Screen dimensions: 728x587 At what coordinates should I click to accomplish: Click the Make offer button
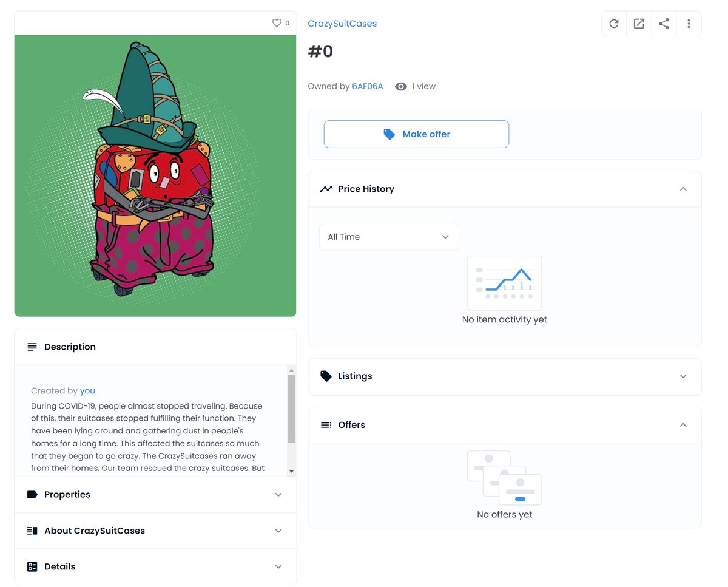pos(416,134)
